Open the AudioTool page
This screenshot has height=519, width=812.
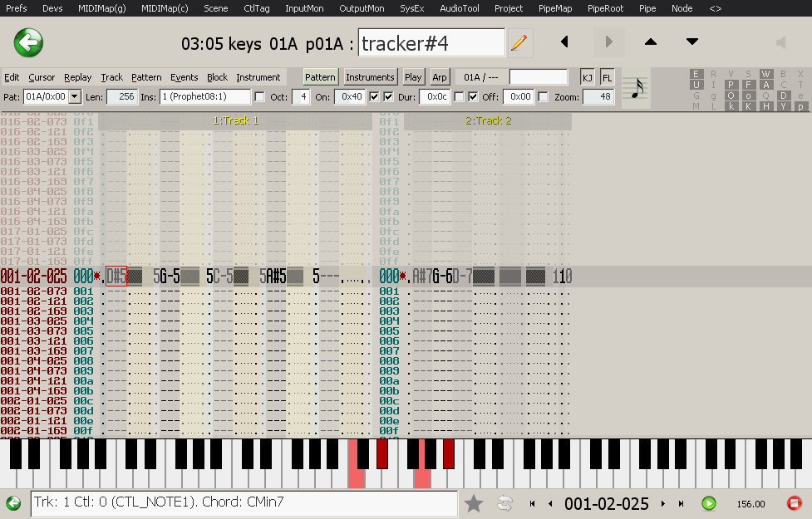click(460, 8)
